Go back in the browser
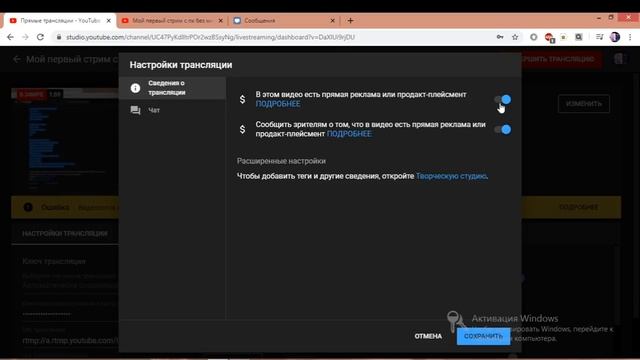640x360 pixels. click(x=11, y=37)
